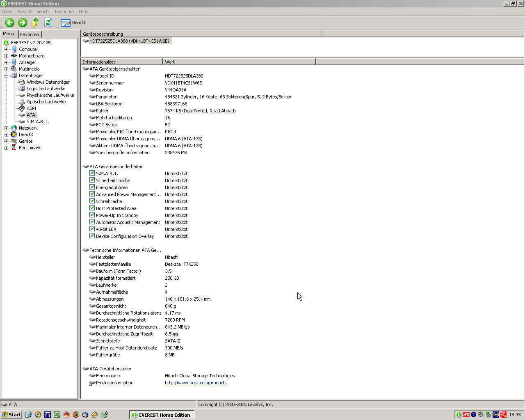Open the Windows Start menu
Viewport: 525px width, 420px height.
[x=11, y=415]
